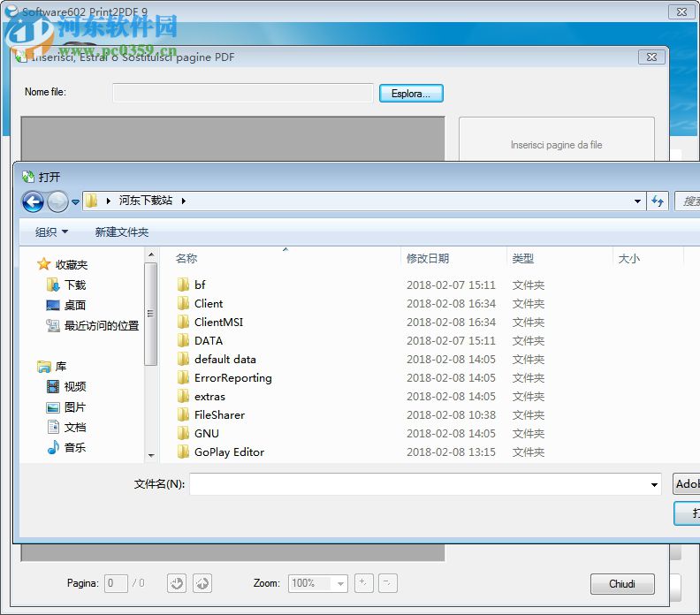Click the 2018-02-08 10:38 date of FileSharer
The width and height of the screenshot is (700, 615).
tap(451, 414)
